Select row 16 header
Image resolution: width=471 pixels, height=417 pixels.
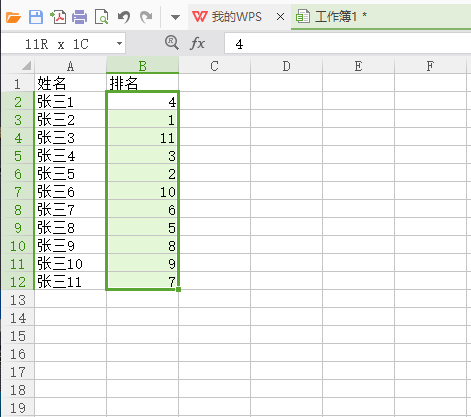(x=18, y=353)
